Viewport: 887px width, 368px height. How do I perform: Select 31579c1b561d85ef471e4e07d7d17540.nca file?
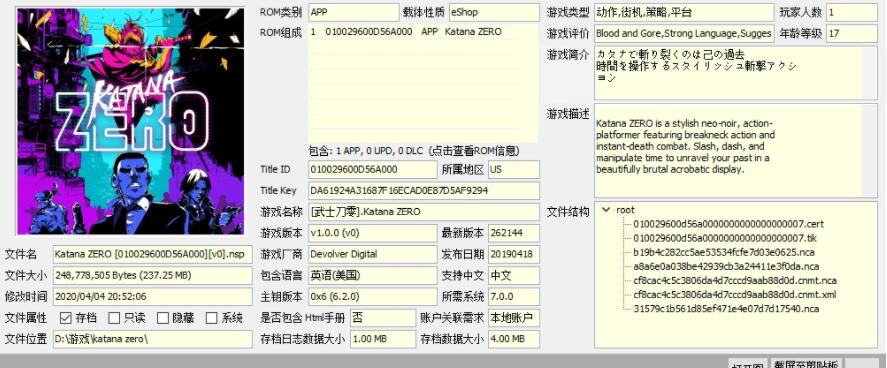point(726,309)
